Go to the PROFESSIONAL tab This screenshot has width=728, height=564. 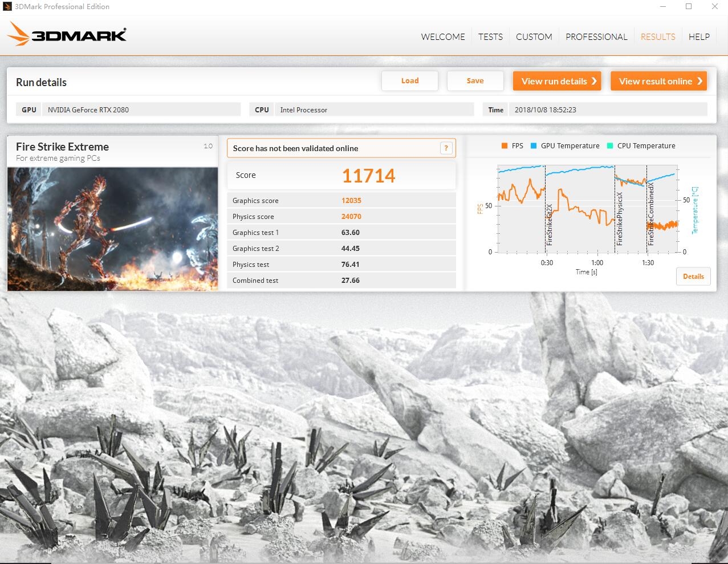596,37
